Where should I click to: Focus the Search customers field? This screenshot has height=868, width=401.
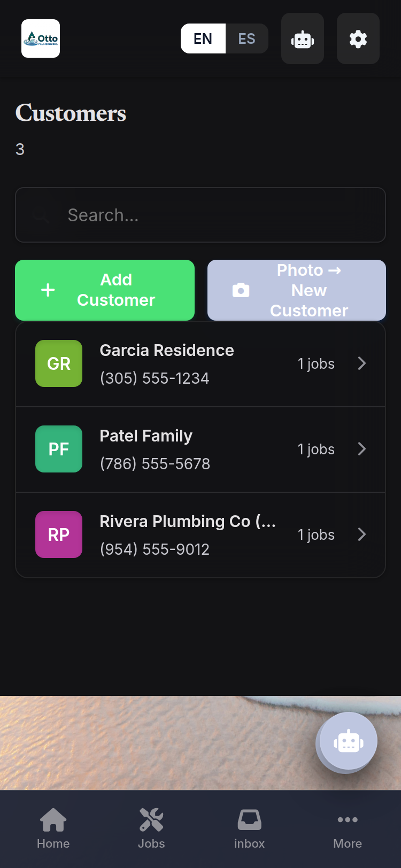[x=200, y=215]
